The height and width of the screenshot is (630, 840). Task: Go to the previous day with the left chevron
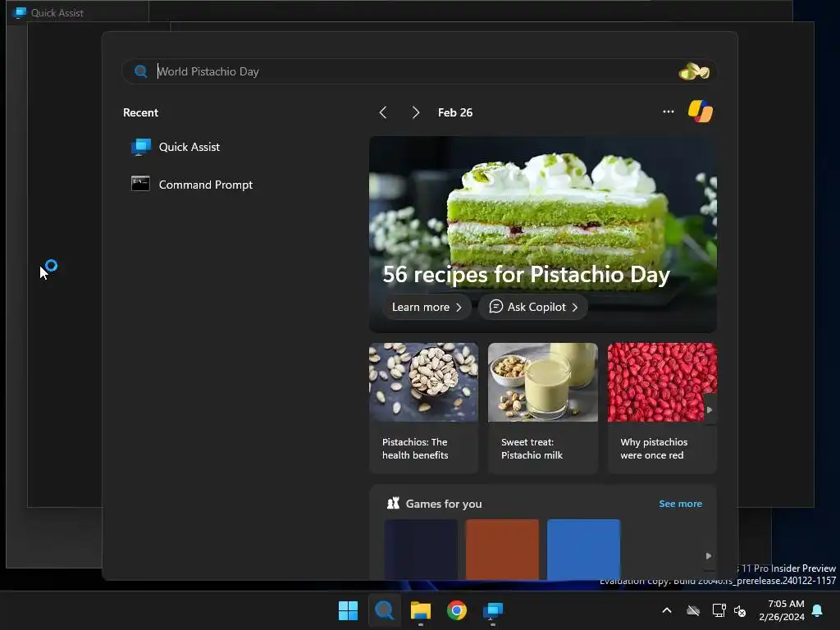coord(382,112)
